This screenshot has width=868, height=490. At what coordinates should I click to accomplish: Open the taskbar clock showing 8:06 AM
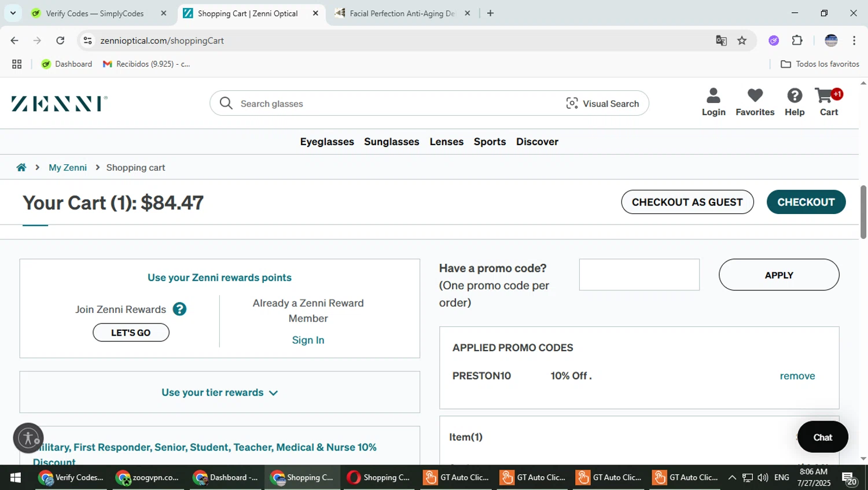[x=814, y=478]
